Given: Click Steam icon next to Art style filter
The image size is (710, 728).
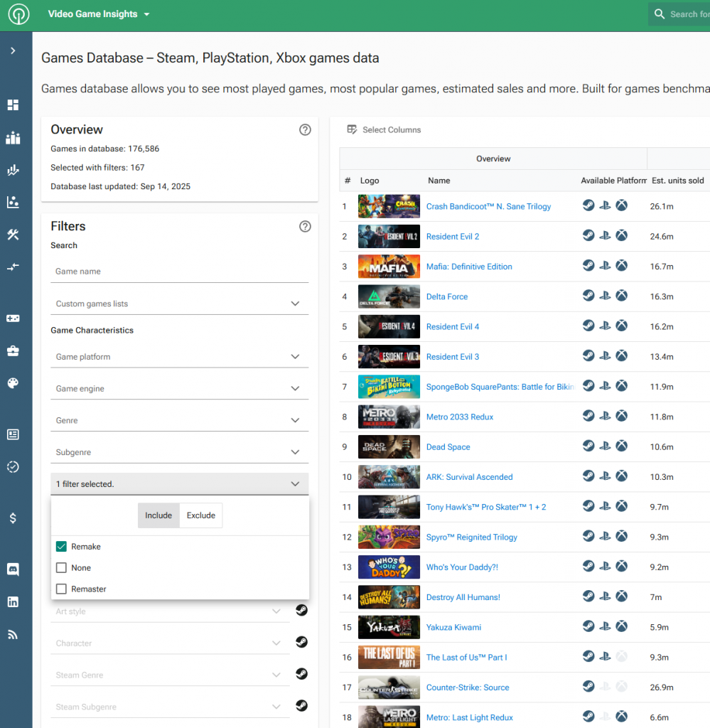Looking at the screenshot, I should 301,611.
